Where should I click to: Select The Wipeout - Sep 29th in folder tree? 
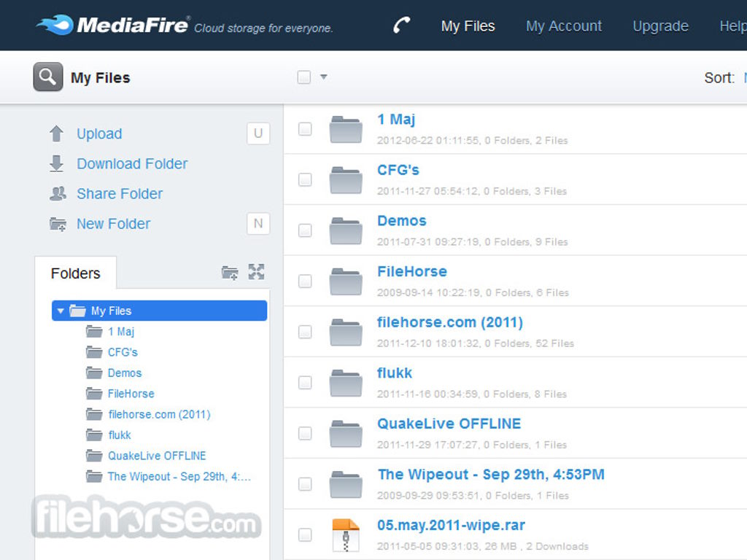coord(179,476)
